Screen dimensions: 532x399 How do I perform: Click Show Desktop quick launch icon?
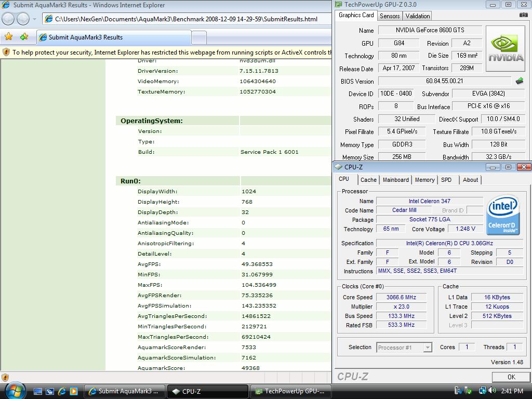click(38, 391)
